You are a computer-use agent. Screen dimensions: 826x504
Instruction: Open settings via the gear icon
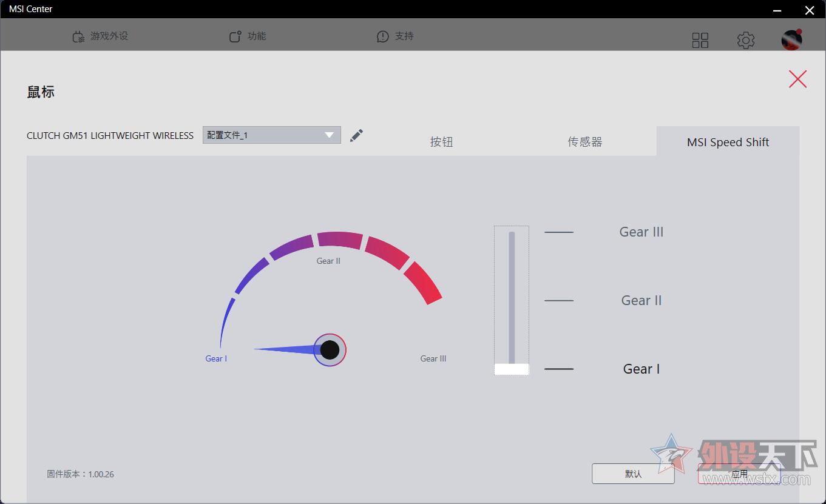click(746, 40)
